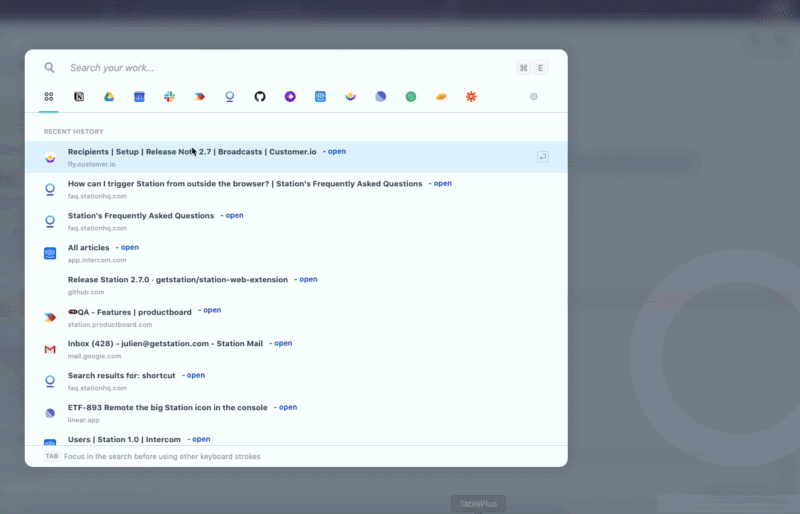The image size is (800, 514).
Task: Select the purple circle app icon
Action: click(290, 96)
